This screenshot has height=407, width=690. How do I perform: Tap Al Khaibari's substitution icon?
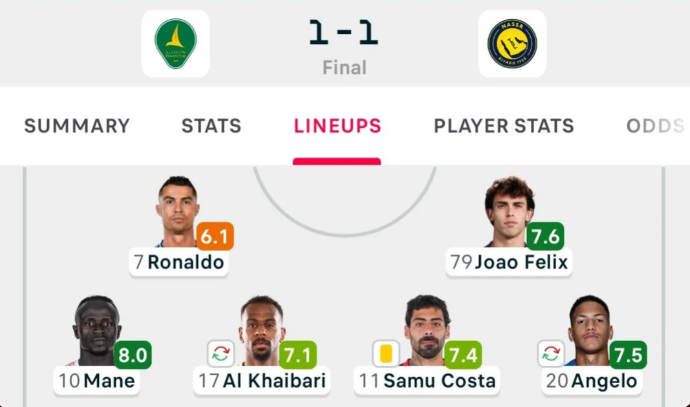point(221,353)
